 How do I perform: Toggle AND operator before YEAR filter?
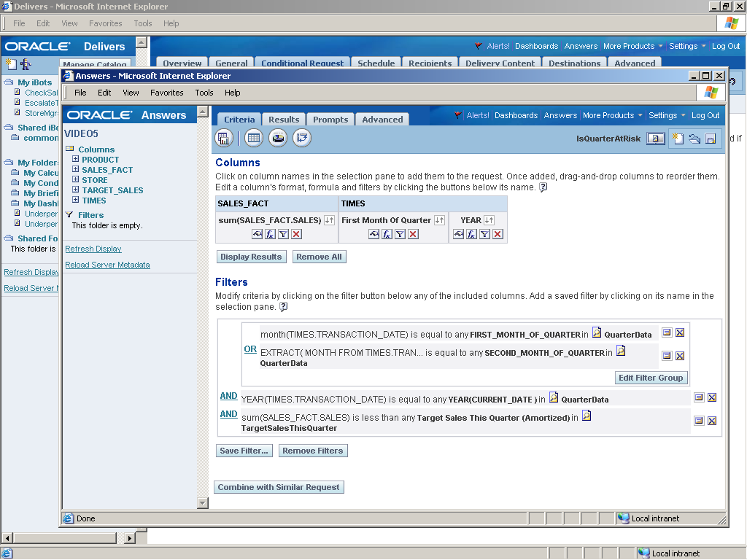[228, 396]
